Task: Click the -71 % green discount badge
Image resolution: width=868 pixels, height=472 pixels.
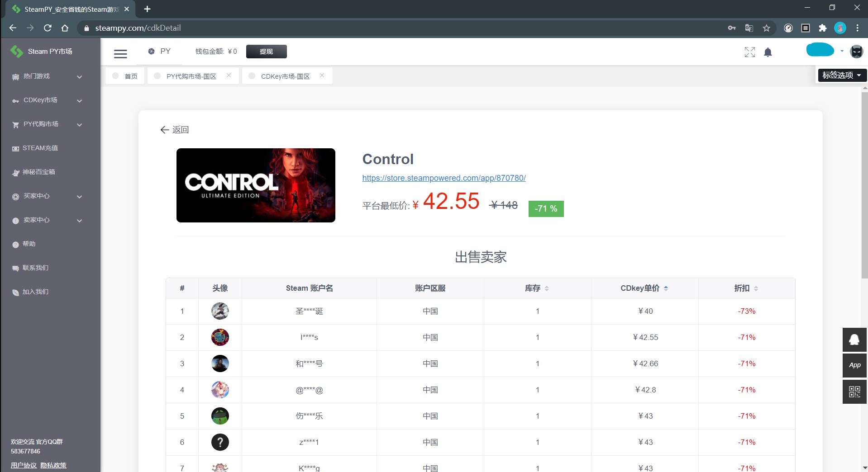Action: [546, 208]
